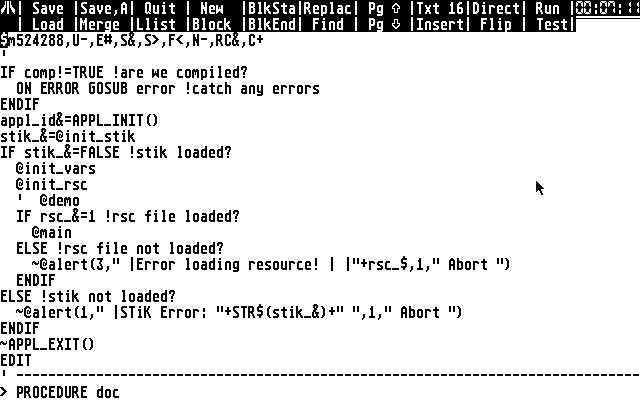This screenshot has width=640, height=400.
Task: Click the clock display in menu bar
Action: pos(607,8)
